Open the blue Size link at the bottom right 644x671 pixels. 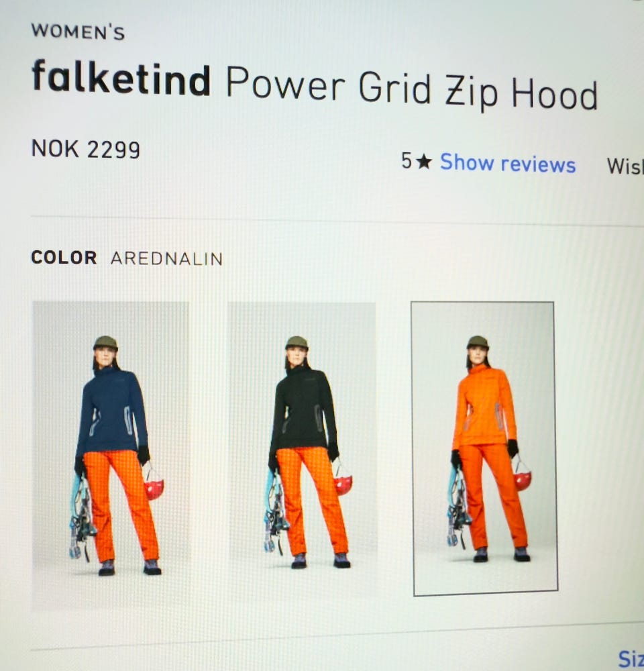(631, 659)
